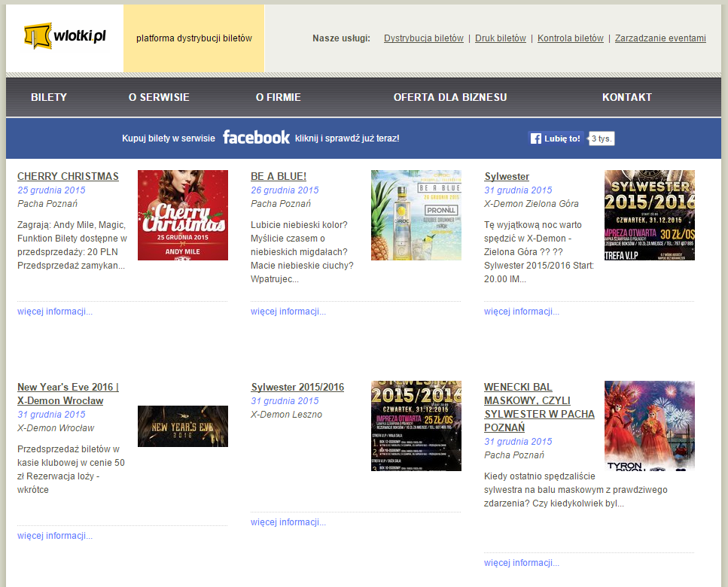Open the BILETY menu item
Viewport: 728px width, 587px height.
point(49,97)
